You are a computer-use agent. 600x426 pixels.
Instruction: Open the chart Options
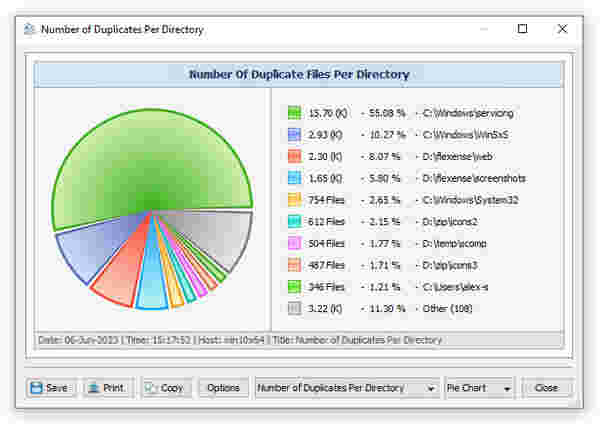point(223,388)
